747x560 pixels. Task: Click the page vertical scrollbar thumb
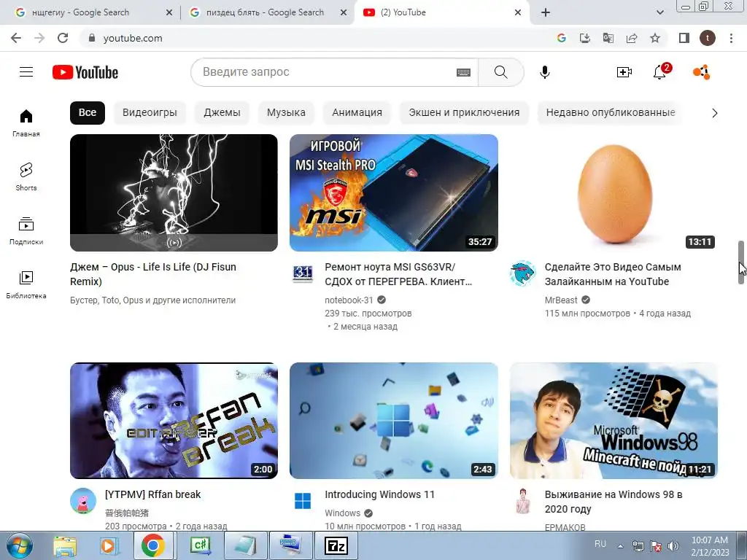741,262
